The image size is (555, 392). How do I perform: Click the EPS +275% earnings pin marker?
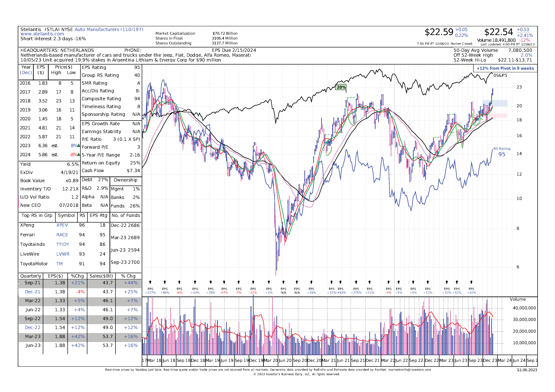(x=356, y=282)
